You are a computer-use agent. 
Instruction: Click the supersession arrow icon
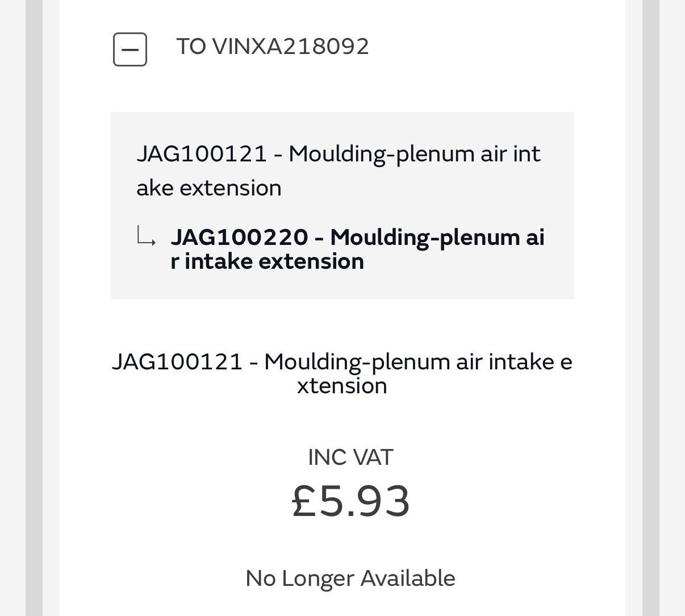click(146, 236)
